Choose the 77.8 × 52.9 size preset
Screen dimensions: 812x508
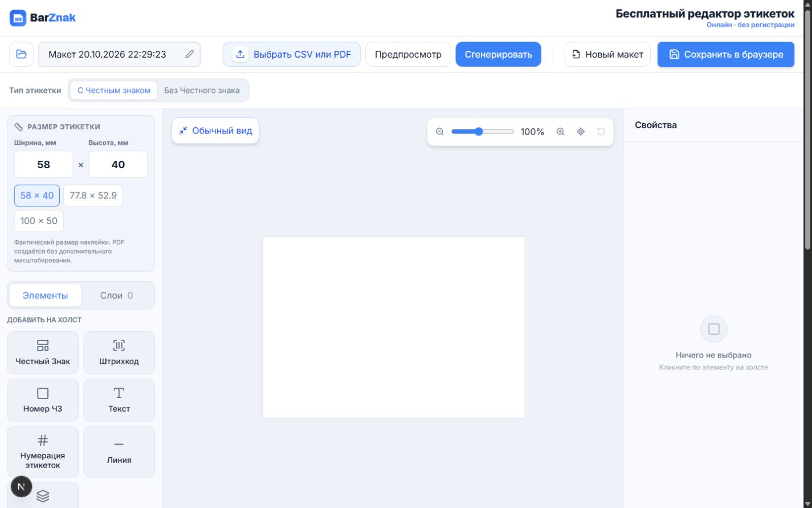(93, 196)
